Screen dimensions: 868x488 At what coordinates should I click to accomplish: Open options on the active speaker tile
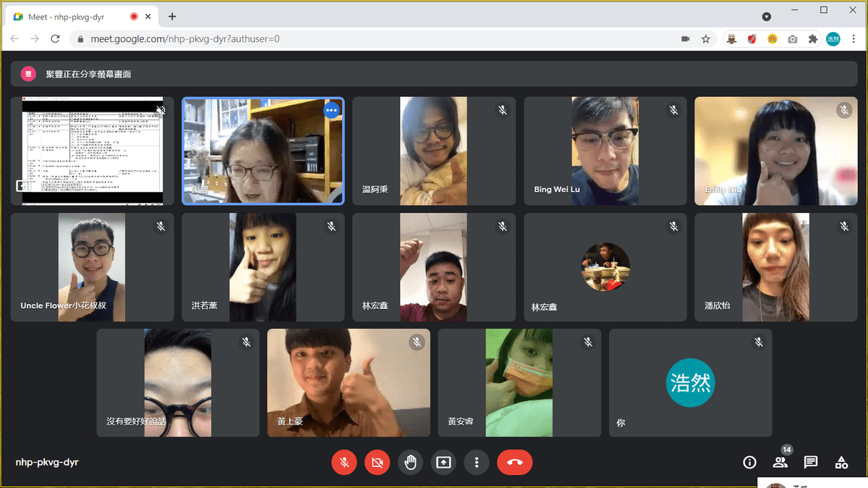(x=331, y=110)
